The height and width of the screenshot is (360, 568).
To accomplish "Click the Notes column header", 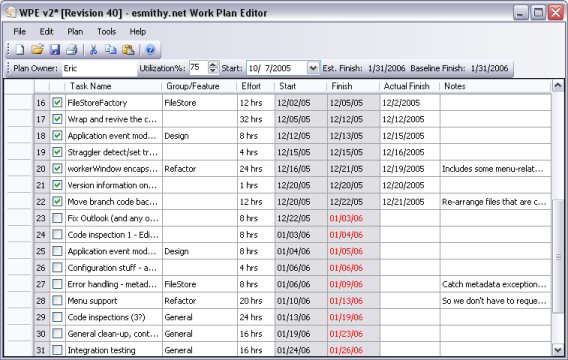I will pyautogui.click(x=495, y=86).
